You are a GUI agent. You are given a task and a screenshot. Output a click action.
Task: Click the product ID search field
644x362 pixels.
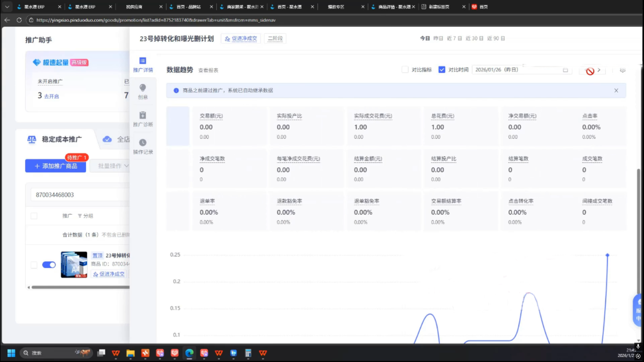pos(80,195)
